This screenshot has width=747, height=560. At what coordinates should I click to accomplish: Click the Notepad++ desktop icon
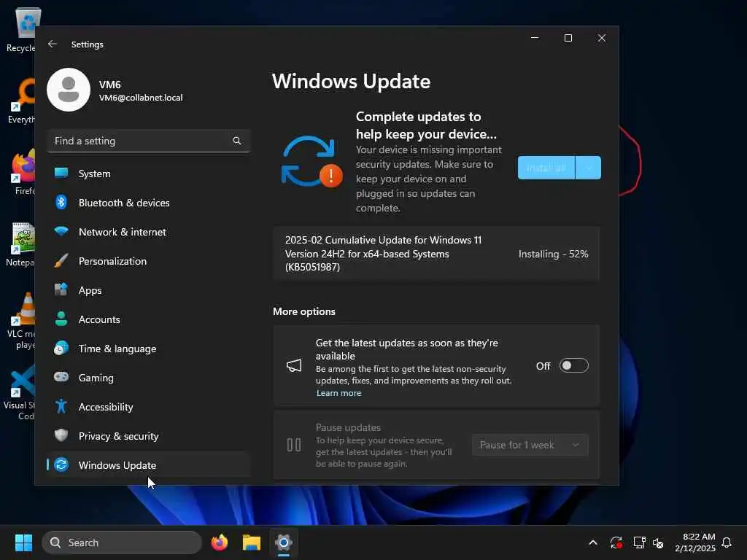coord(21,244)
